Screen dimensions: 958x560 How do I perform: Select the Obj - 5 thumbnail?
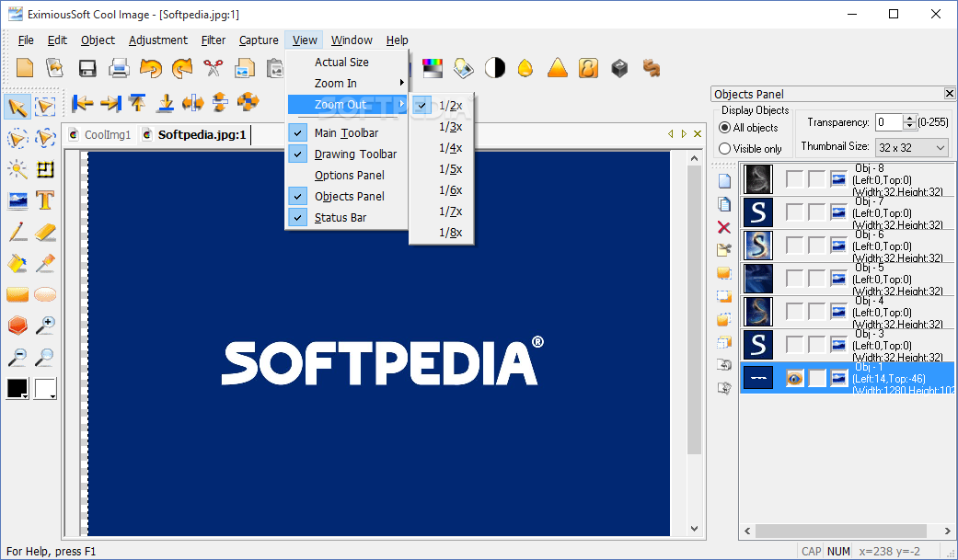[x=757, y=279]
